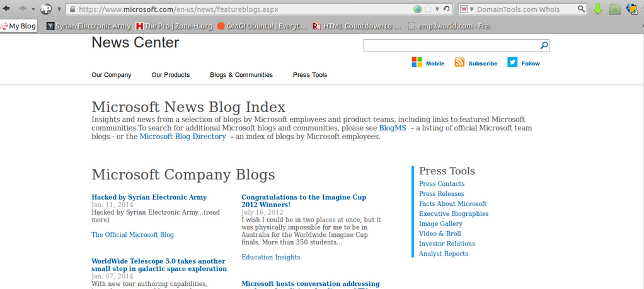Click the Jan. 07, 2014 date text
Screen dimensions: 644x289
[112, 276]
